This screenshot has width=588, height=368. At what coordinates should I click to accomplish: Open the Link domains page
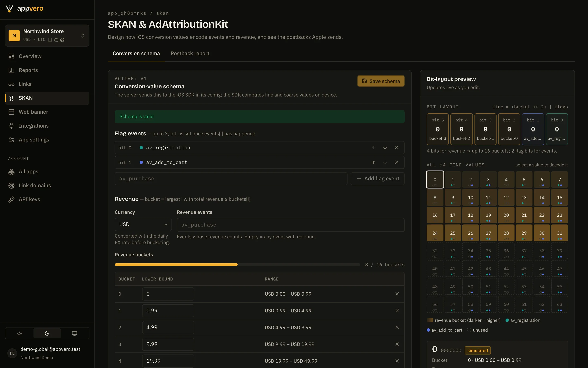click(x=47, y=185)
